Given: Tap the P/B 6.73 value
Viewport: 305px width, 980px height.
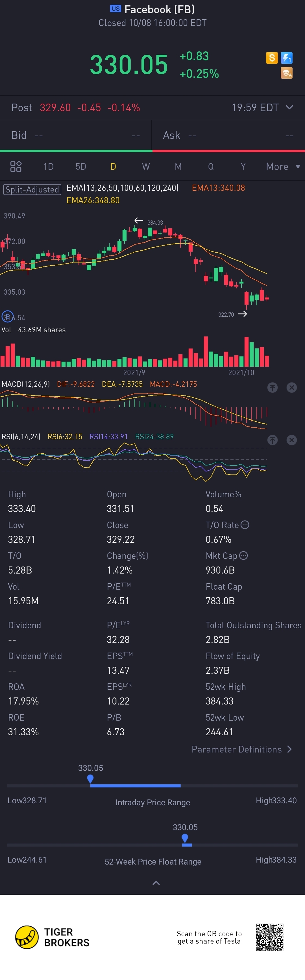Looking at the screenshot, I should 116,732.
